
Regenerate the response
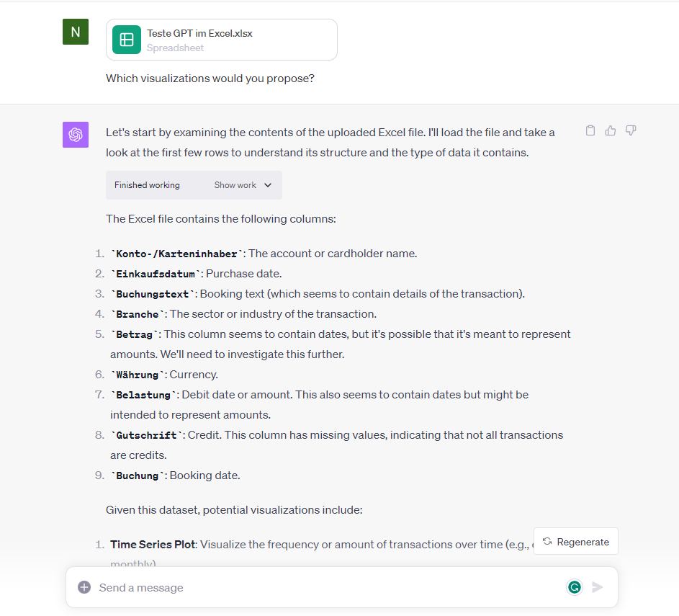(576, 542)
